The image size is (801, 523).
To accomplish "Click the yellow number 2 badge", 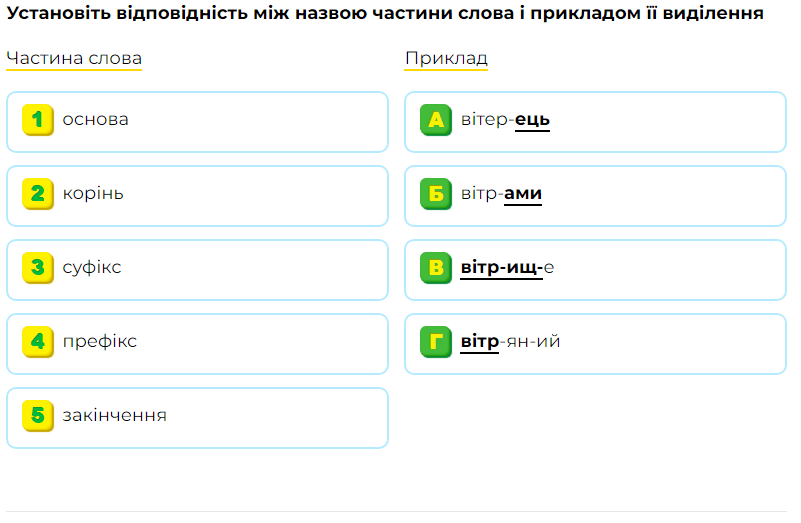I will tap(38, 194).
